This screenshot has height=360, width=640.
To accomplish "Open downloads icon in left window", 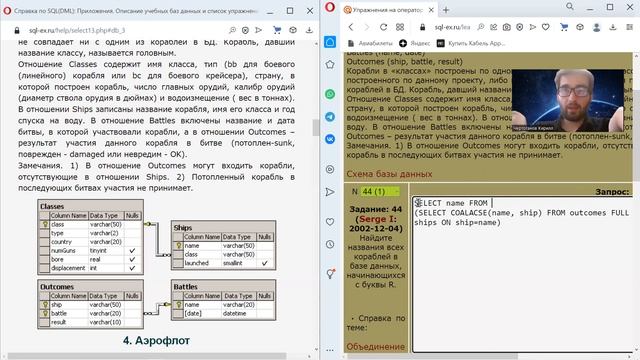I will 309,30.
